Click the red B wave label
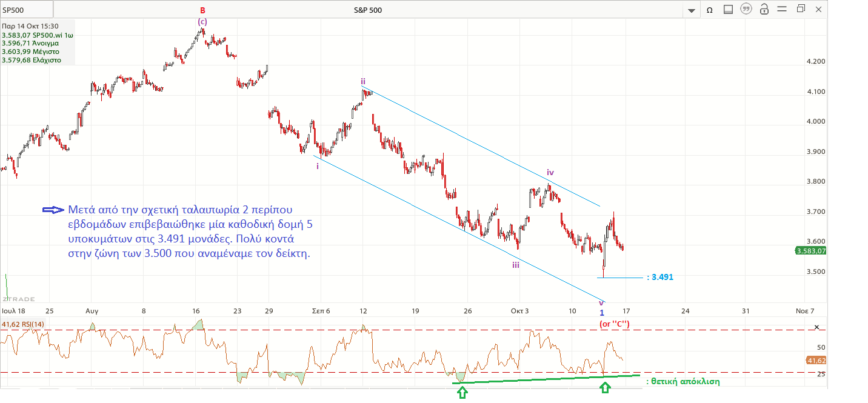This screenshot has width=868, height=403. (x=202, y=10)
